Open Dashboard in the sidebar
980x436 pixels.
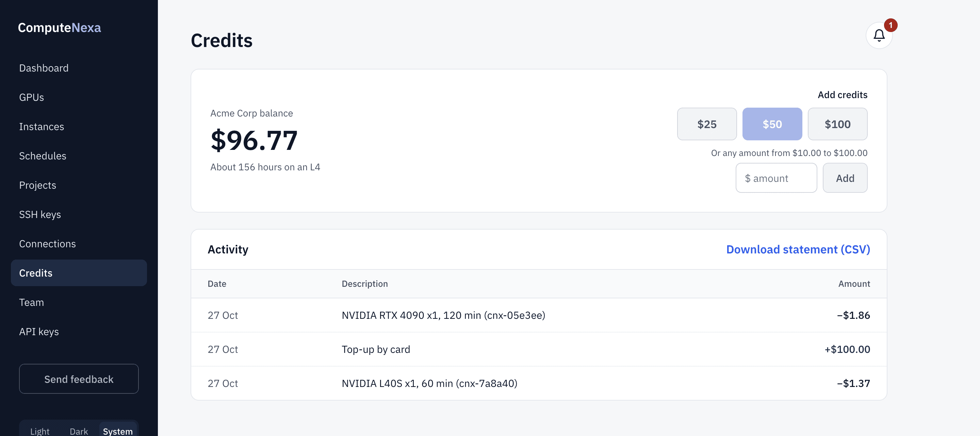pos(79,68)
